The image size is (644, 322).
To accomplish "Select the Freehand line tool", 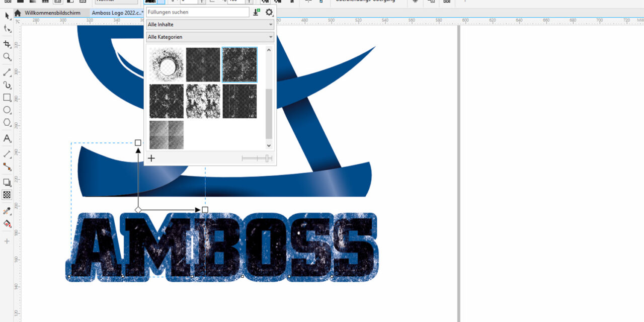I will point(7,72).
